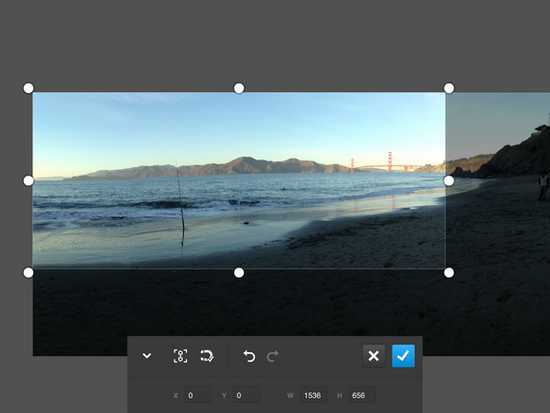Screen dimensions: 550x413
Task: Select the bottom-right crop handle
Action: coord(449,273)
